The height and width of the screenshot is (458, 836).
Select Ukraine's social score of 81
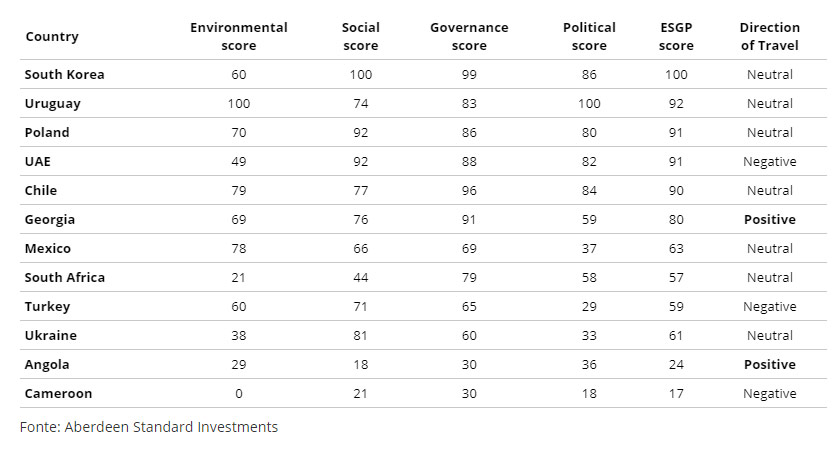click(x=360, y=336)
